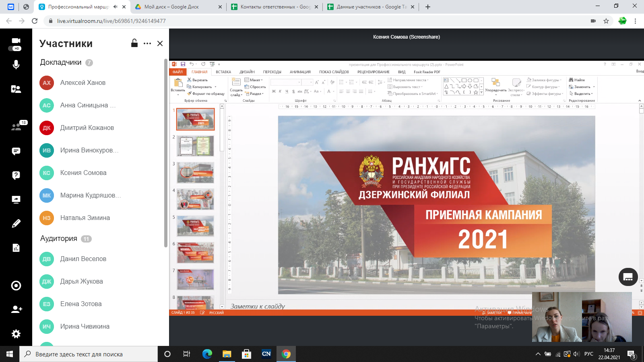This screenshot has height=362, width=644.
Task: Toggle the microphone in the left sidebar
Action: 16,64
